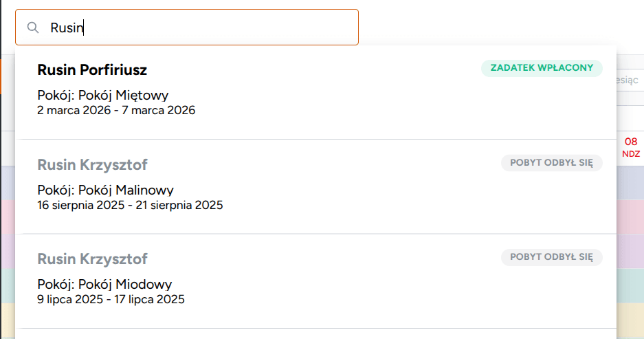Click the 2 marca 2026 – 7 marca 2026 dates
This screenshot has width=644, height=339.
[116, 110]
